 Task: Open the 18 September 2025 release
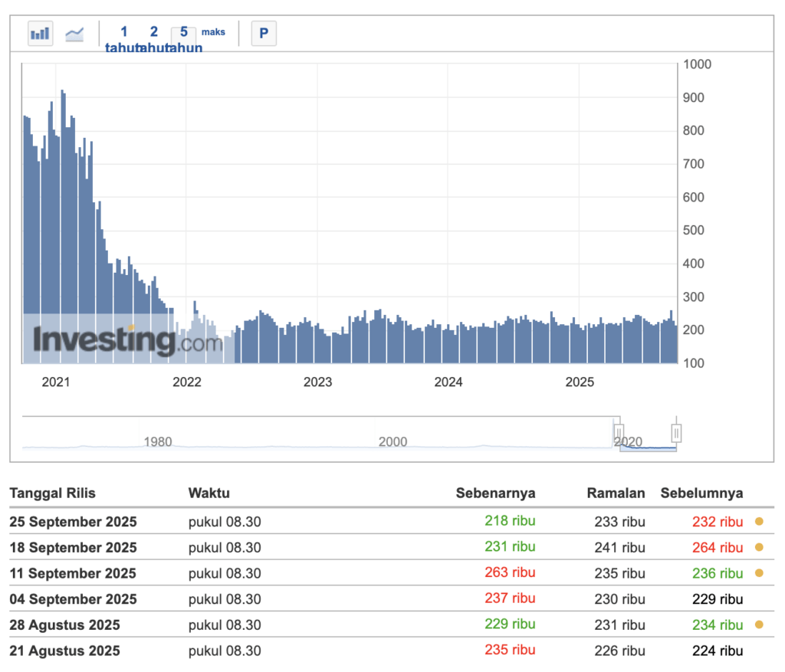[x=73, y=547]
